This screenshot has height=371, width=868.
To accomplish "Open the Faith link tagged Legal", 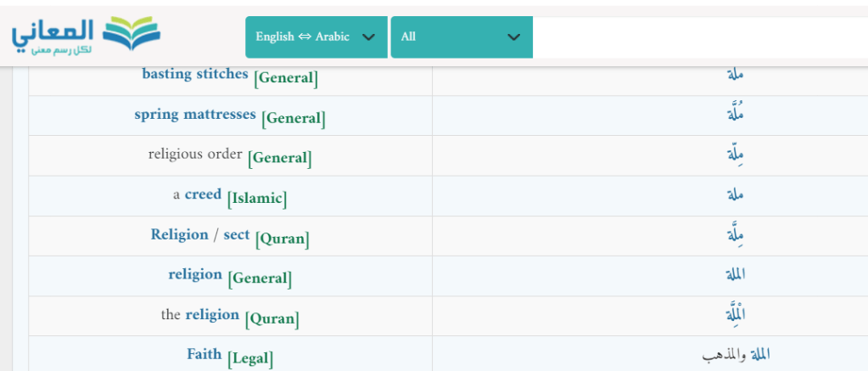I will tap(204, 354).
